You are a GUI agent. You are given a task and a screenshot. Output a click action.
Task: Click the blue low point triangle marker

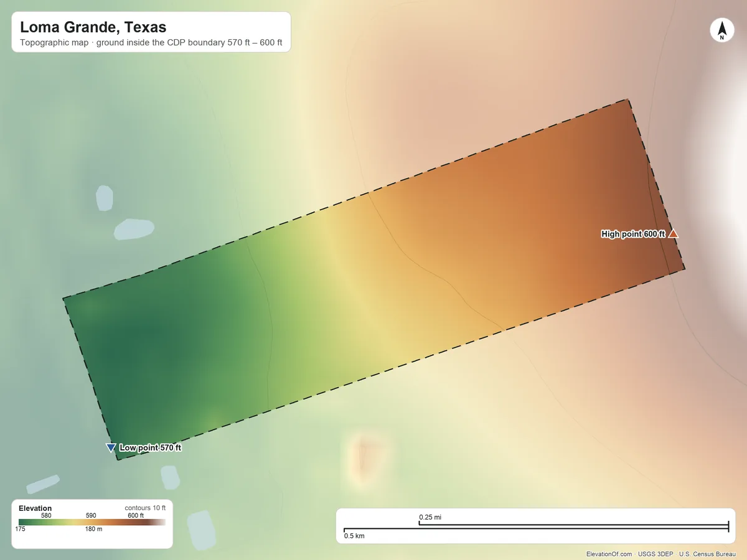tap(111, 447)
